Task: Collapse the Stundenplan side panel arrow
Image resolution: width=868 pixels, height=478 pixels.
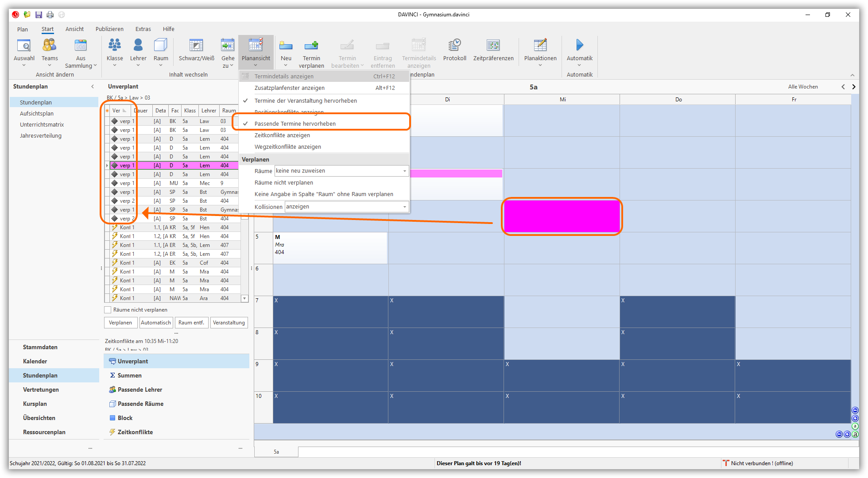Action: [93, 87]
